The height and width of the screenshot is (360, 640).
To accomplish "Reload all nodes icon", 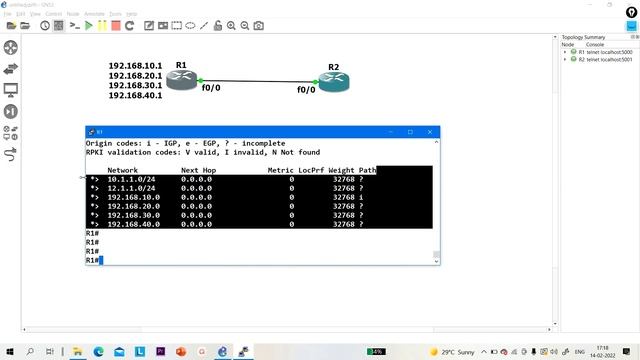I will coord(130,26).
